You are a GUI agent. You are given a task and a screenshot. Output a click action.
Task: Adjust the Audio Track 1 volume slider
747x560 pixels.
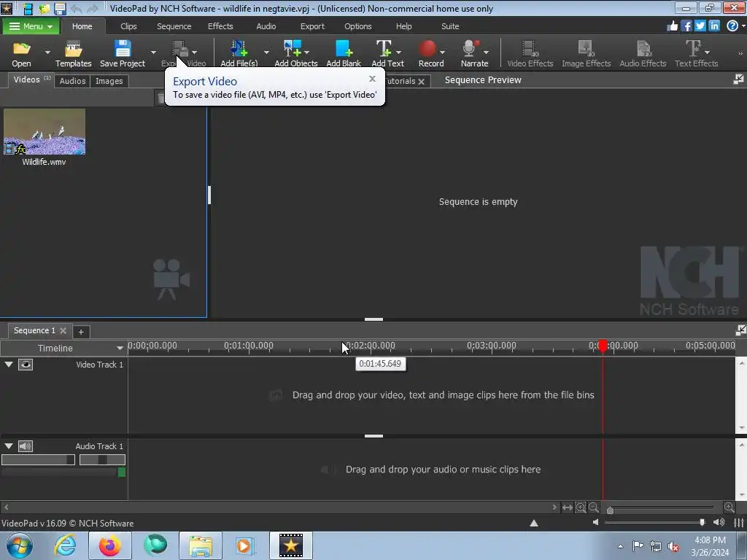(x=38, y=459)
